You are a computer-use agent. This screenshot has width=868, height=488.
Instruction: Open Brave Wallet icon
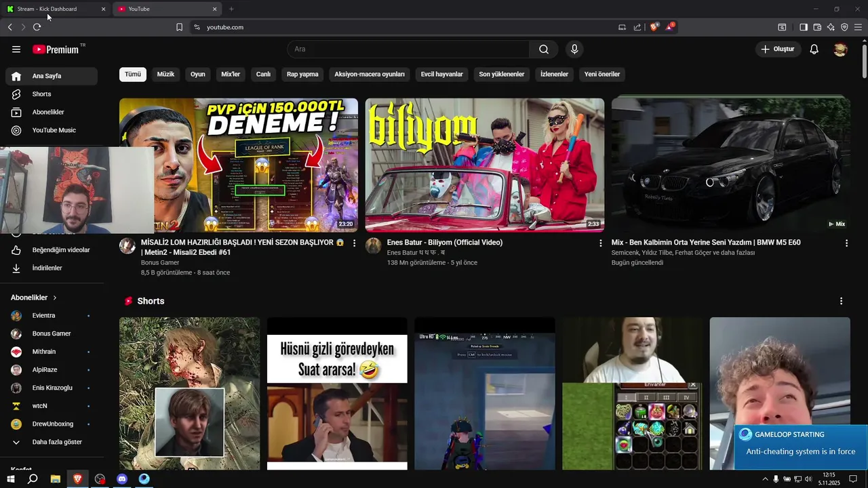tap(817, 27)
